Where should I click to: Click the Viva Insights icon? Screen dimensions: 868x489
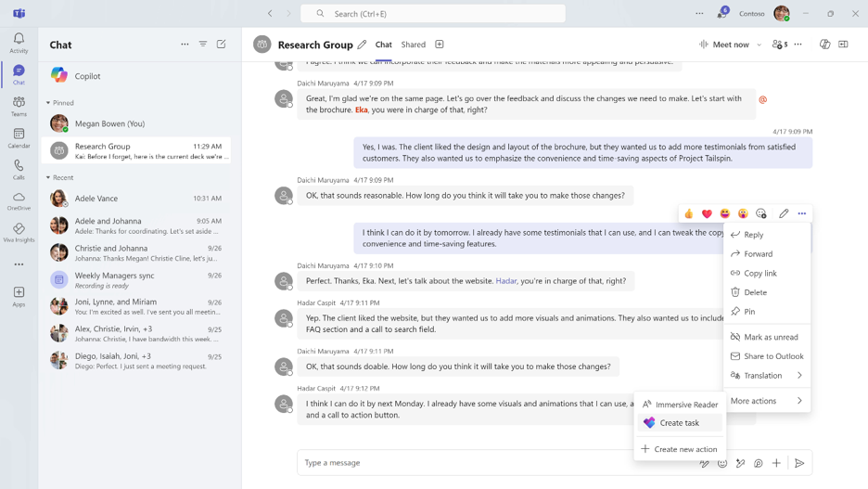pos(19,232)
